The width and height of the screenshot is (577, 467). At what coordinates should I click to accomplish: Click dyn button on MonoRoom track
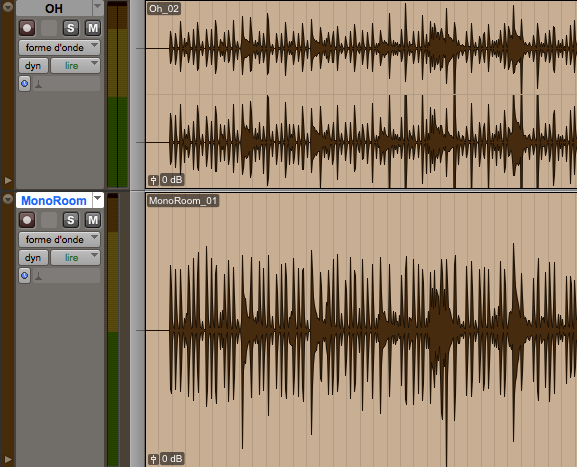(x=33, y=258)
